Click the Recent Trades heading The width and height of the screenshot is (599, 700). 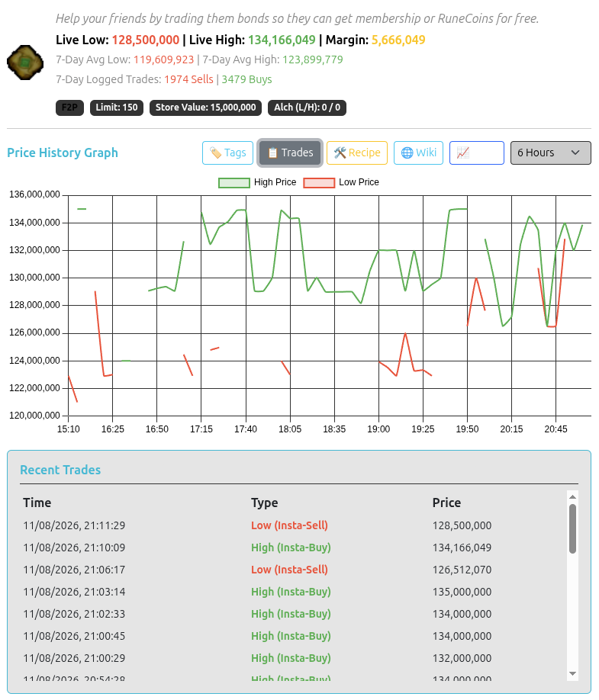point(60,470)
